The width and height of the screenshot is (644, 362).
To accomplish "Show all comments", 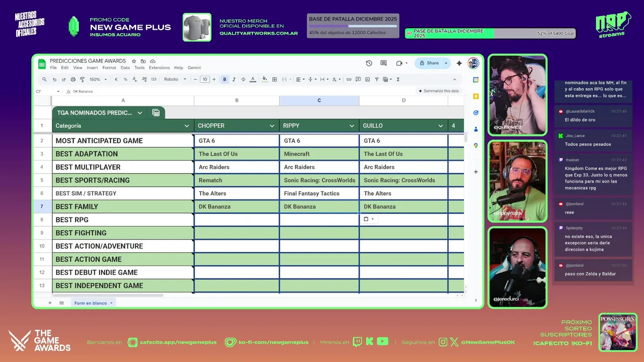I will click(383, 63).
